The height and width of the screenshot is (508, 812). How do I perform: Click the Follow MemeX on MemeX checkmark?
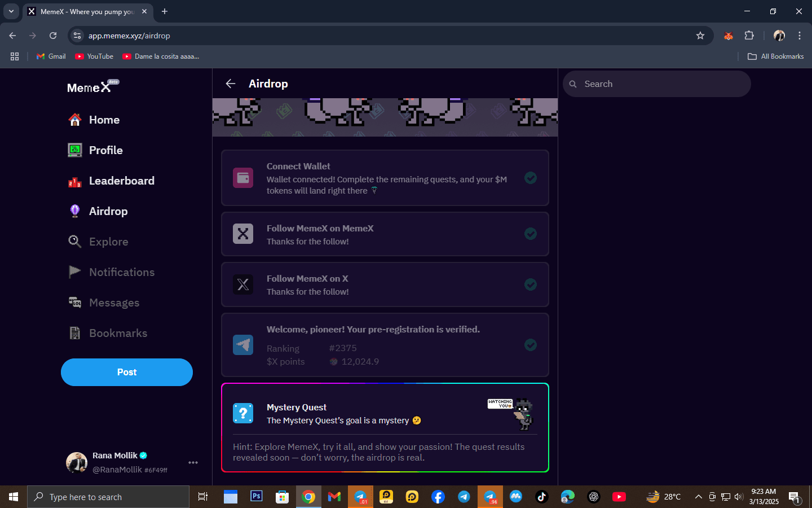click(530, 234)
